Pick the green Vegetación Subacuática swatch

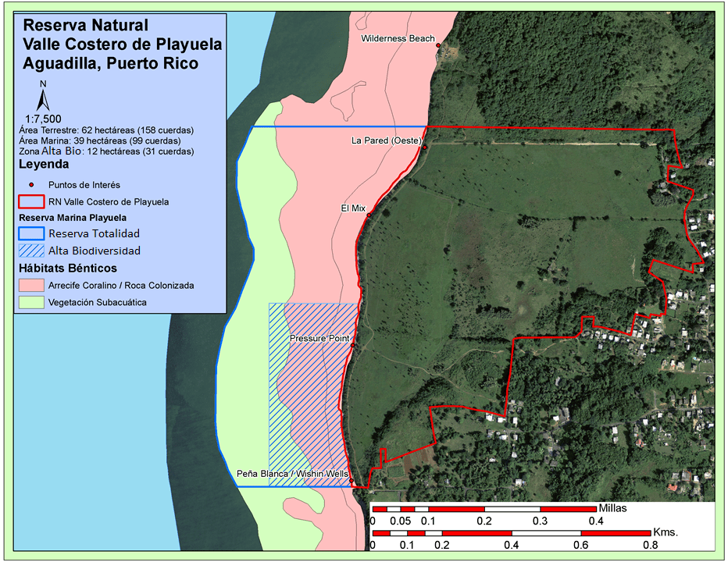click(x=31, y=302)
